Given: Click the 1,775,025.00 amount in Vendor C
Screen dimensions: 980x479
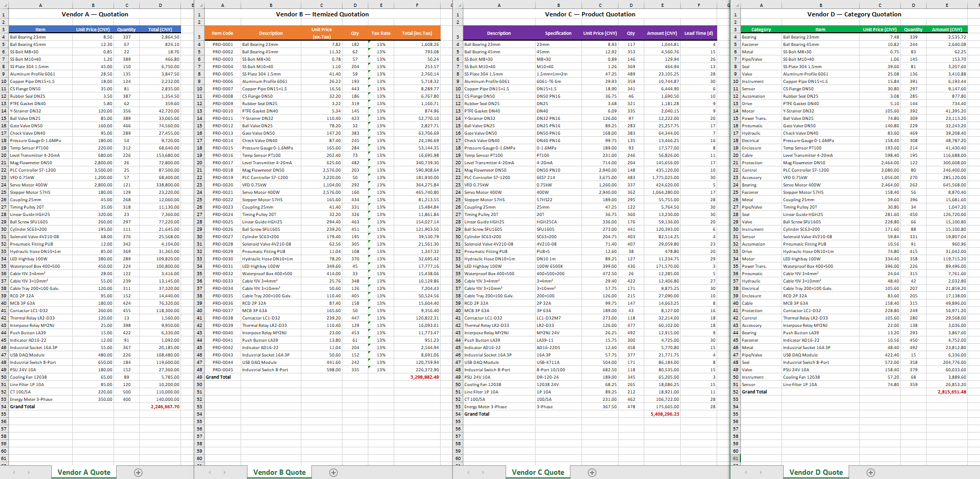Looking at the screenshot, I should click(x=662, y=177).
